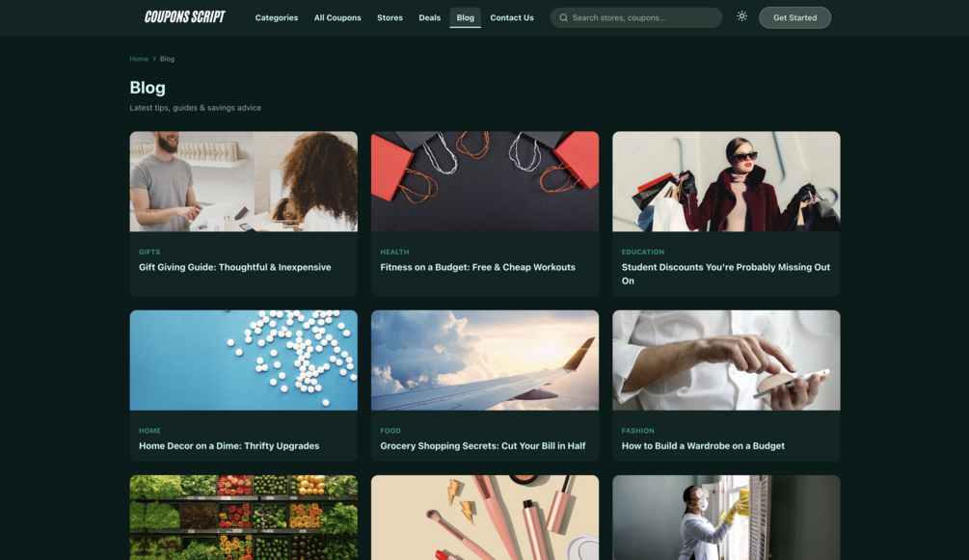The image size is (969, 560).
Task: Open the Categories menu
Action: tap(277, 18)
